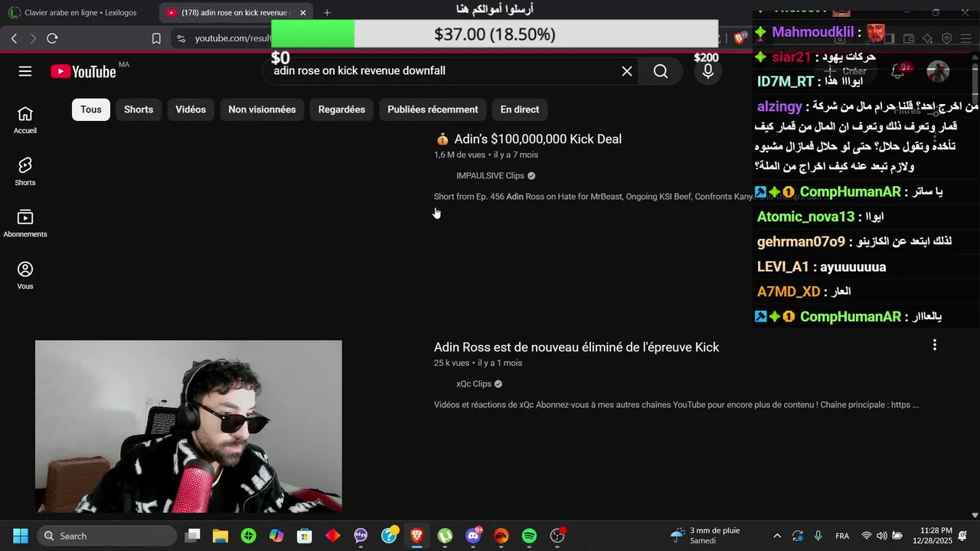Select the Vidéos filter chip

[191, 109]
